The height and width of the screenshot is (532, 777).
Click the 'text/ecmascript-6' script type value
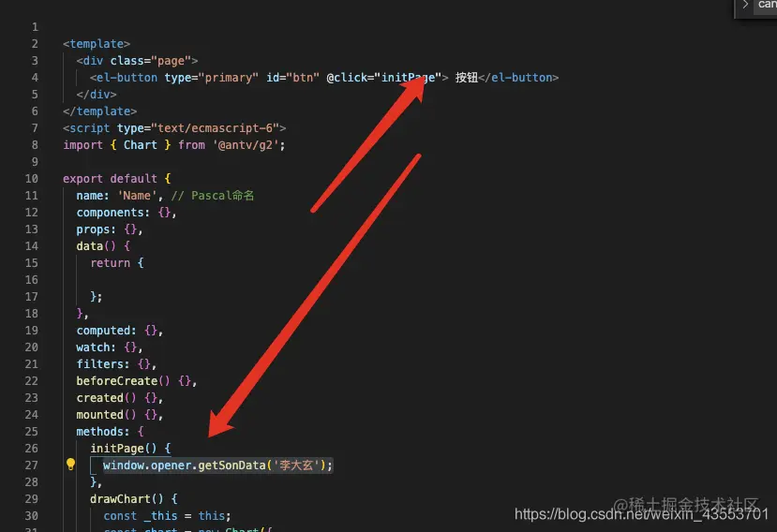pos(215,128)
